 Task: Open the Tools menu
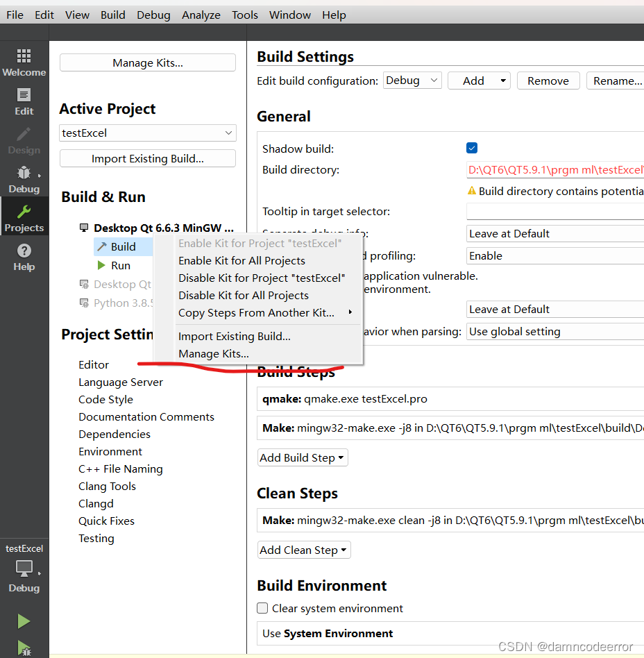tap(244, 15)
